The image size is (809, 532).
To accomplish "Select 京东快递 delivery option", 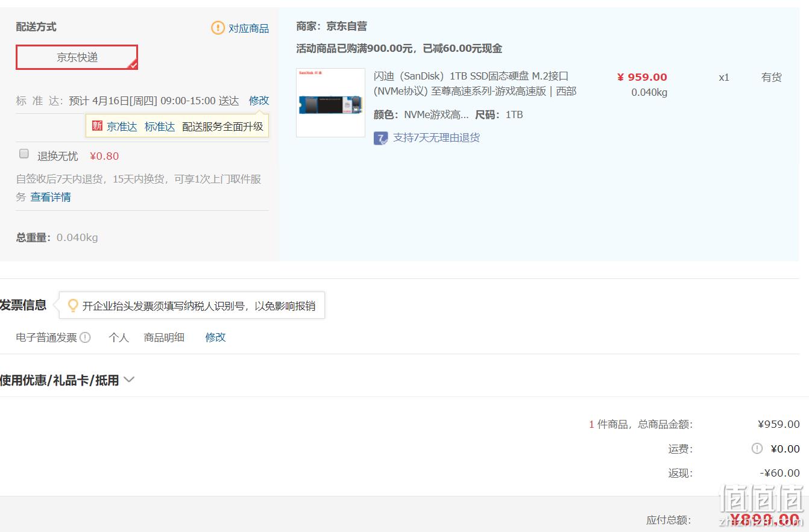I will coord(77,57).
